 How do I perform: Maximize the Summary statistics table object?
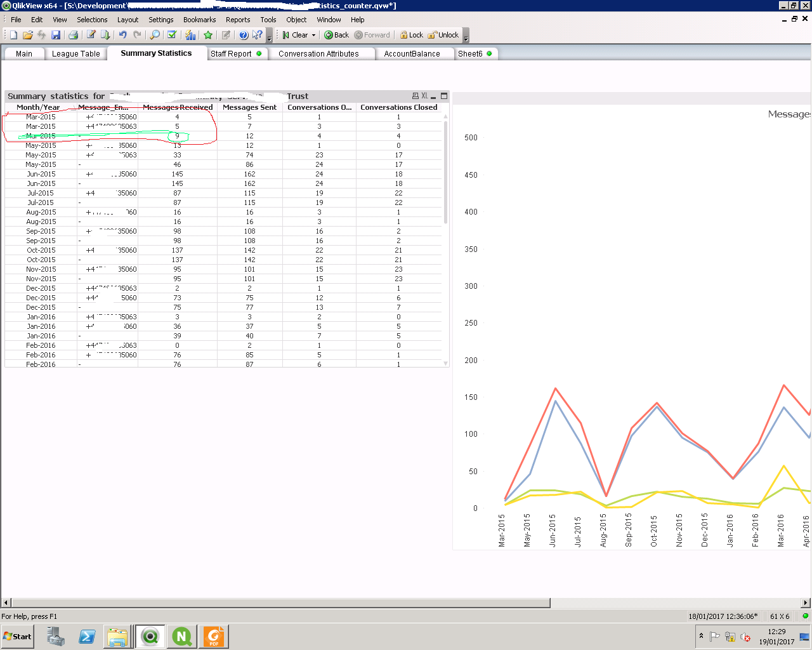[444, 96]
